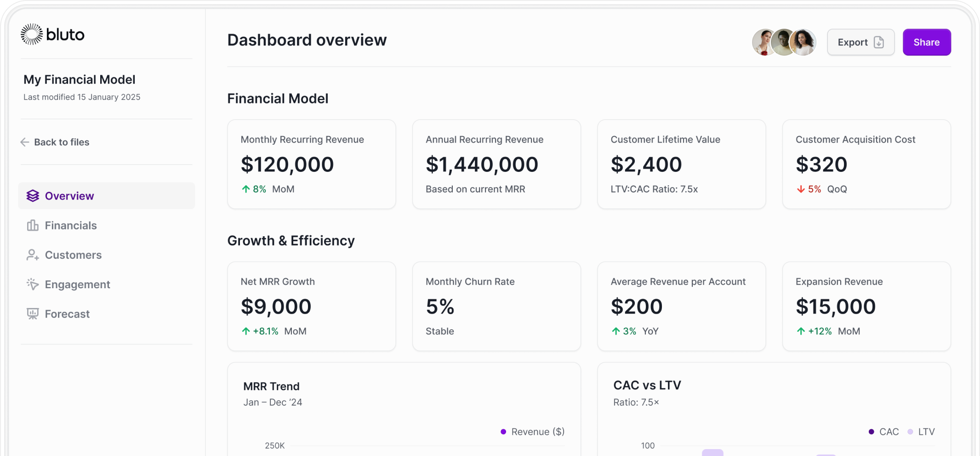Click the Financials bar chart icon
This screenshot has height=456, width=980.
[33, 226]
